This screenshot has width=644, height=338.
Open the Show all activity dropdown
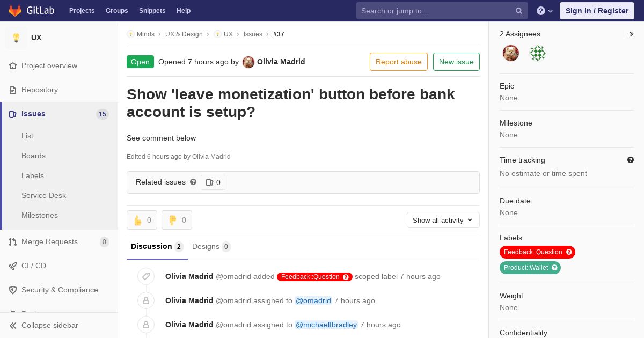click(443, 220)
